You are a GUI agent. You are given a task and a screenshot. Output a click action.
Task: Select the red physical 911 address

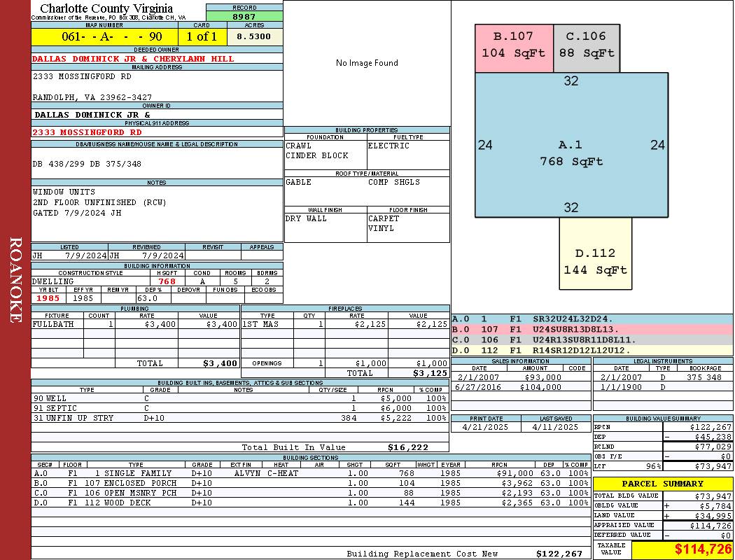(x=87, y=132)
